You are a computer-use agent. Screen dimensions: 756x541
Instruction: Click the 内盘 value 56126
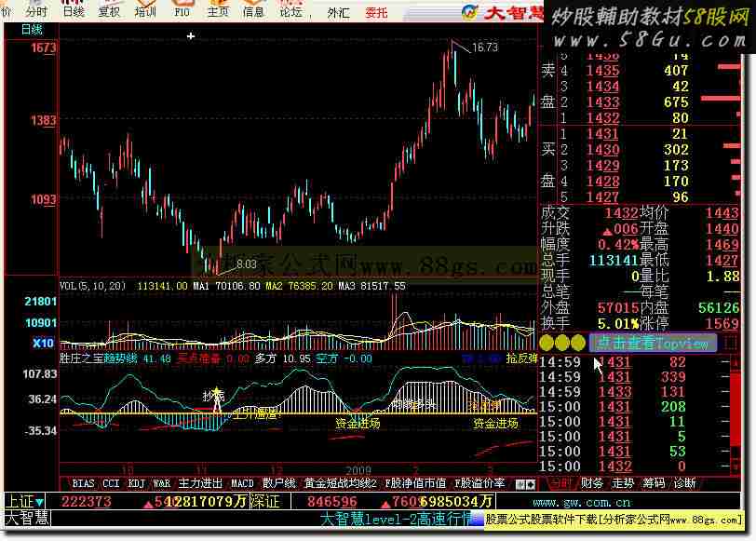coord(719,308)
